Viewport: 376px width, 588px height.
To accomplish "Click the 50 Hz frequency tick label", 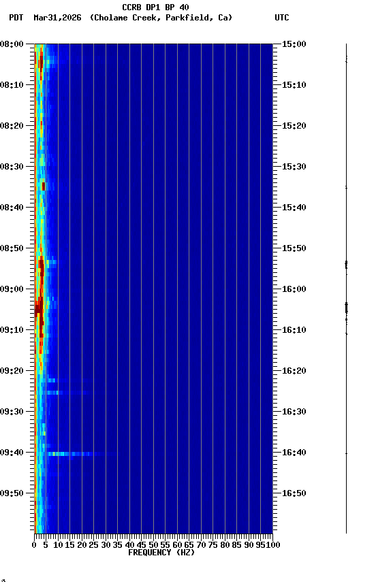I will (x=153, y=545).
